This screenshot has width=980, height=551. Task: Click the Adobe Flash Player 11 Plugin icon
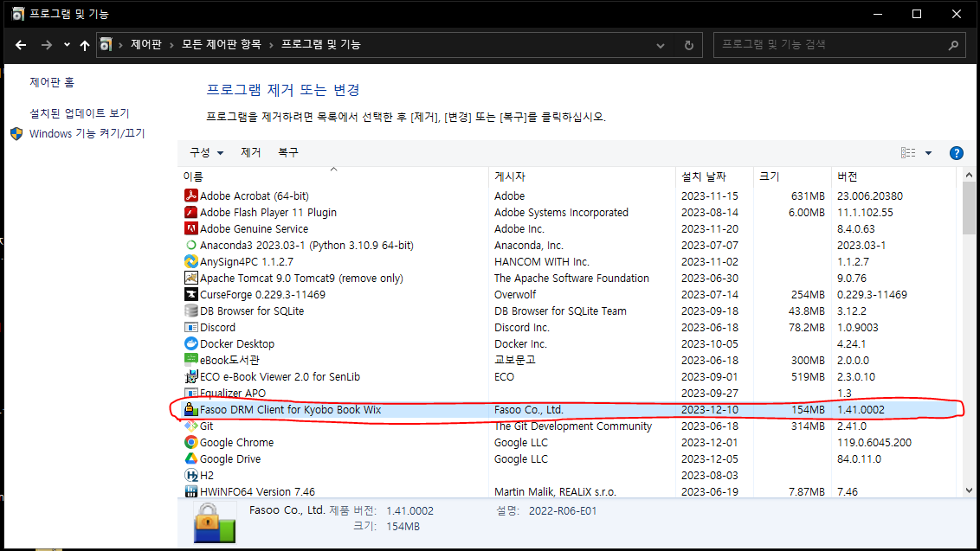point(191,213)
